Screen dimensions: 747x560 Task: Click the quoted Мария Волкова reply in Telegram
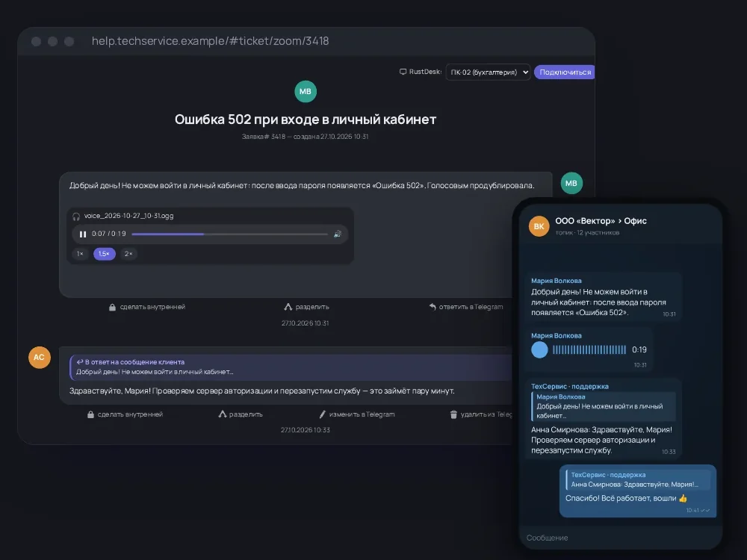[x=604, y=406]
